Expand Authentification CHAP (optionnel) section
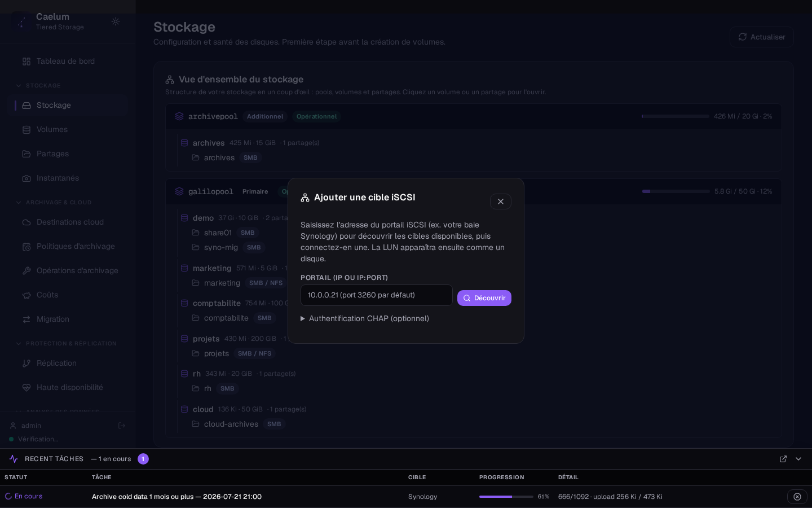 [x=365, y=318]
